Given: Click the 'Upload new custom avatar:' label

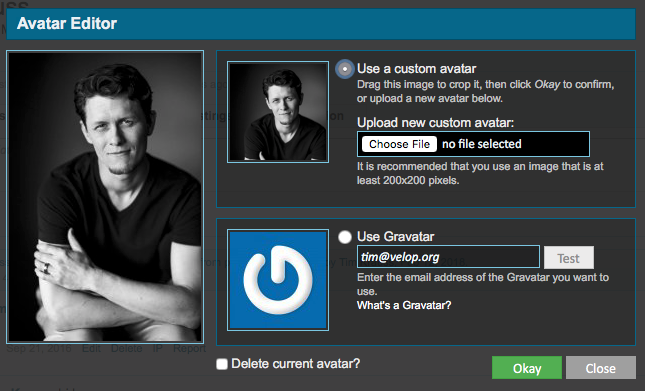Looking at the screenshot, I should (436, 123).
